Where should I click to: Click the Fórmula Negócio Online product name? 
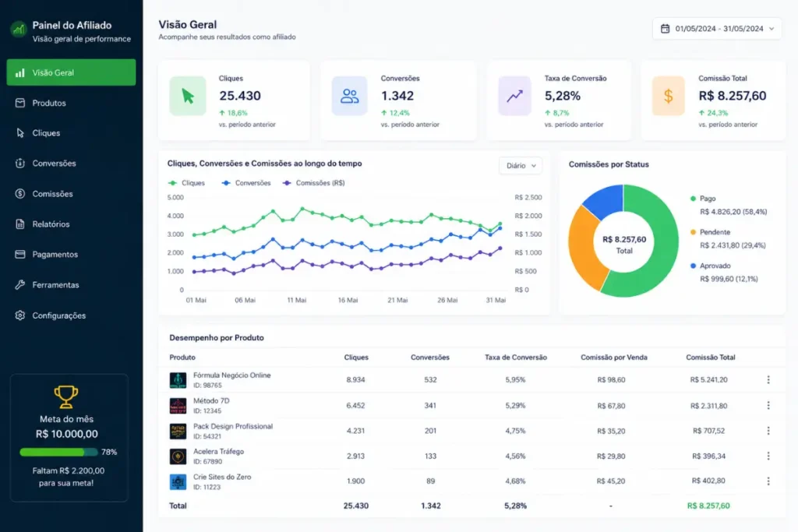(231, 375)
